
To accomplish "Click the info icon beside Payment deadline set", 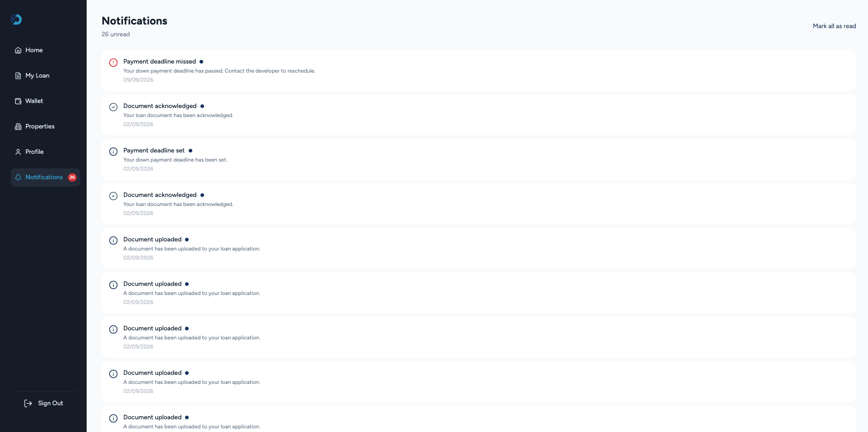I will click(x=113, y=152).
